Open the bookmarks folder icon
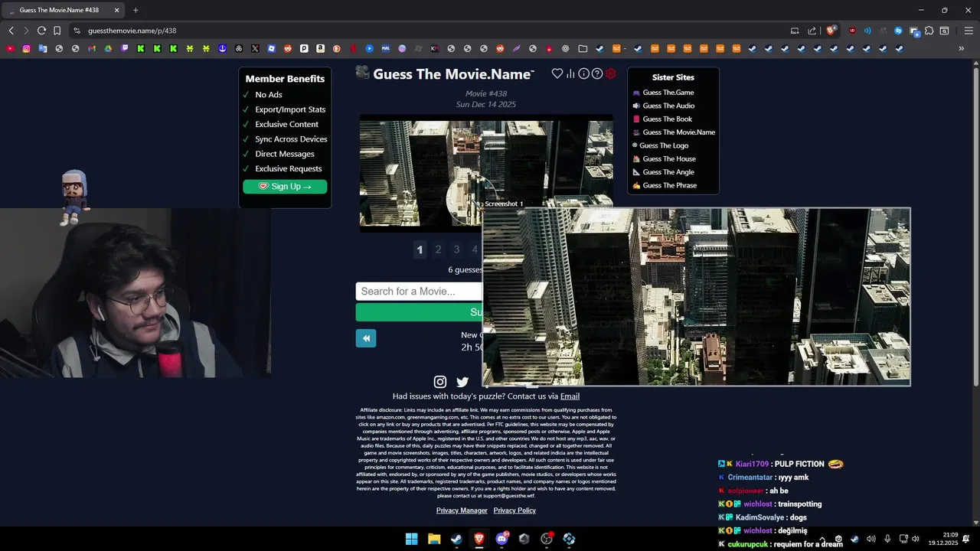Screen dimensions: 980x551 click(583, 48)
